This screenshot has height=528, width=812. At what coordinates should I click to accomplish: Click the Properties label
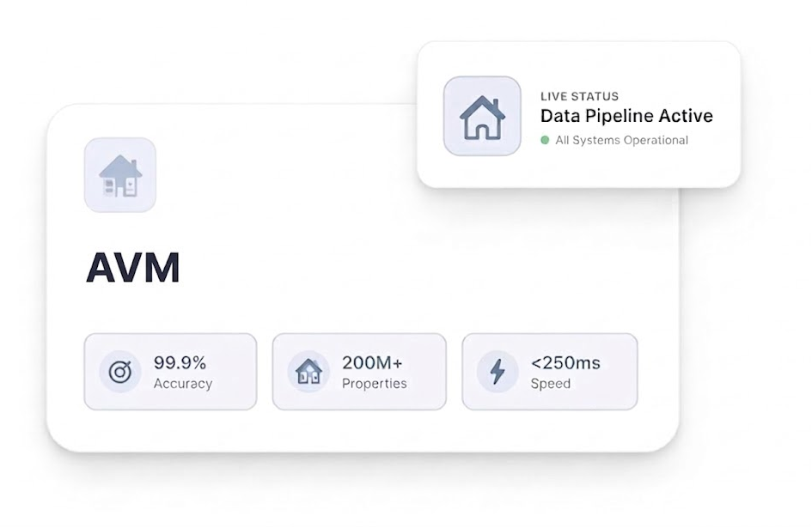tap(375, 384)
